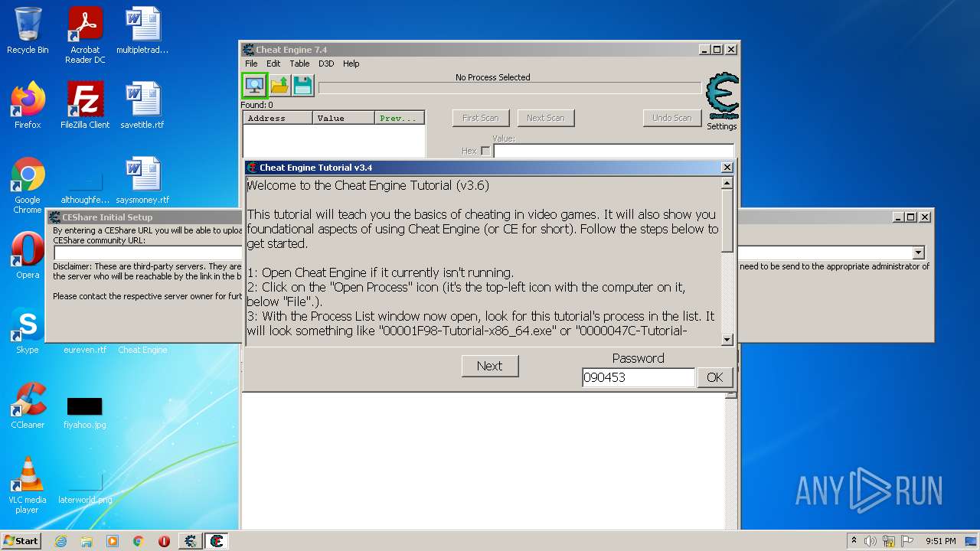980x551 pixels.
Task: Click the Password input field
Action: point(639,377)
